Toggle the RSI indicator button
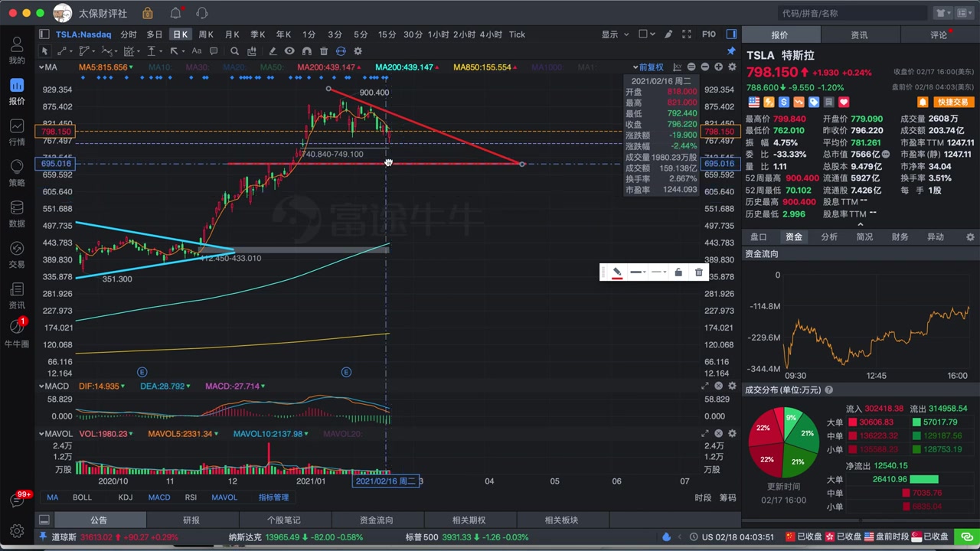This screenshot has height=551, width=980. [191, 497]
